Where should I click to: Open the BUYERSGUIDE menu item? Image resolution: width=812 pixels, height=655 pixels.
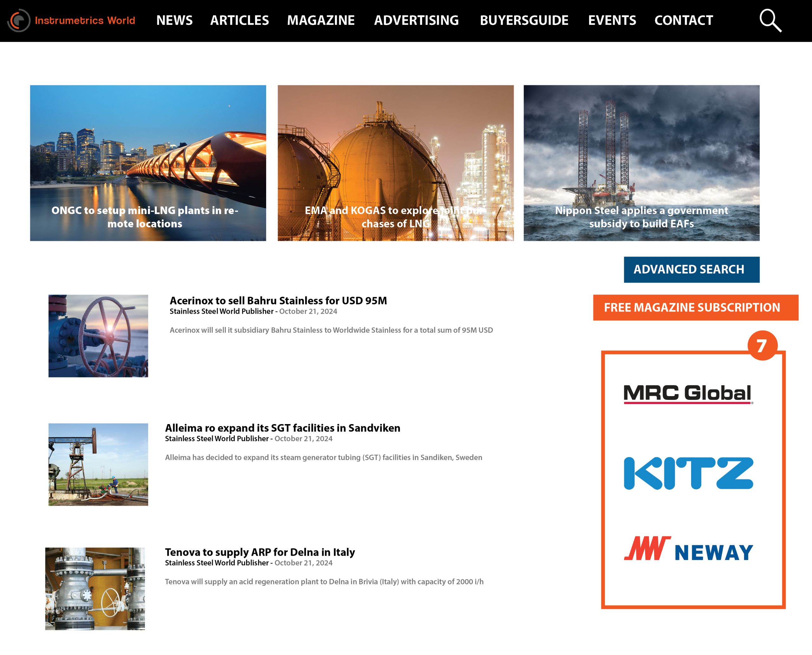coord(524,20)
